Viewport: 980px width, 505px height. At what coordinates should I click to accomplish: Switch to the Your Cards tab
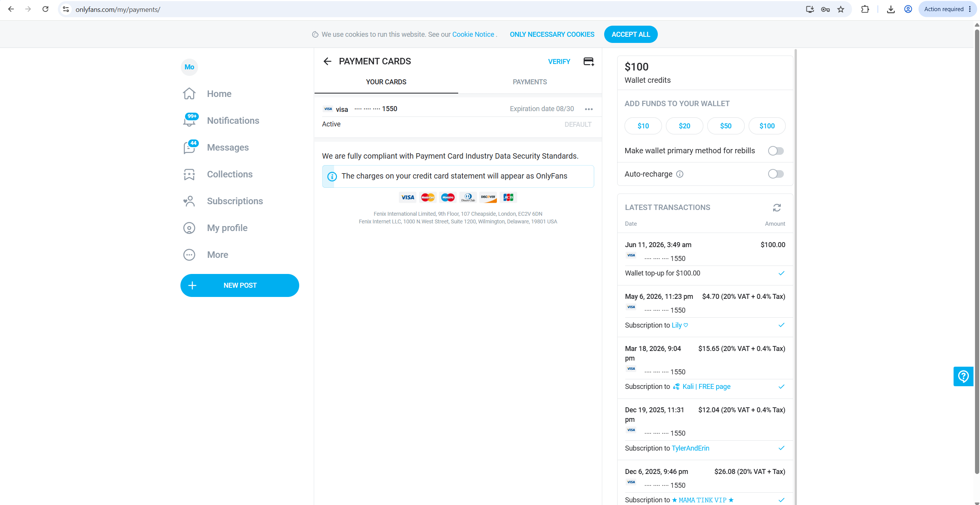(386, 82)
